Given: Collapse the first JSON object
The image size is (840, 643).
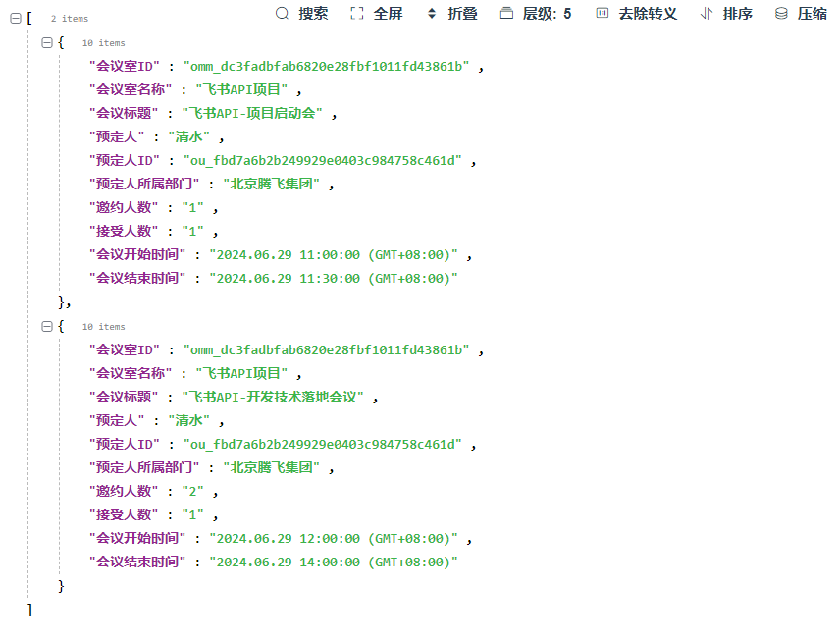Looking at the screenshot, I should 46,43.
